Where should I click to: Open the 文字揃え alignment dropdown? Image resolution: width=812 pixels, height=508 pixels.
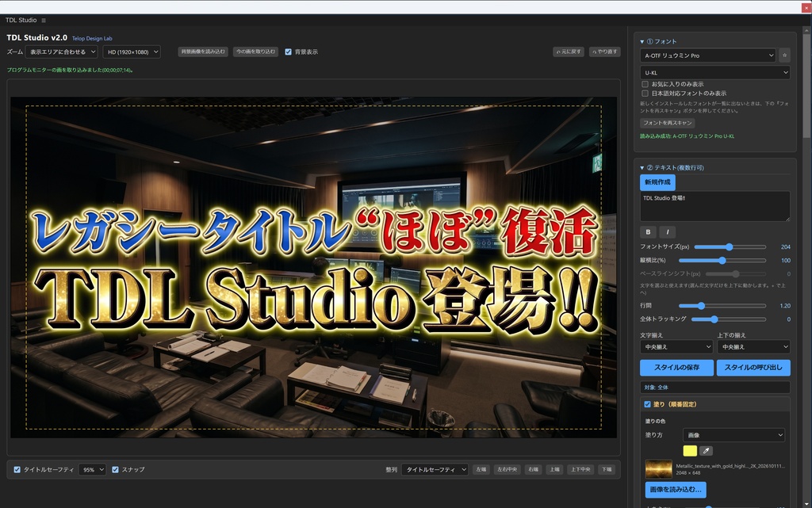coord(676,347)
